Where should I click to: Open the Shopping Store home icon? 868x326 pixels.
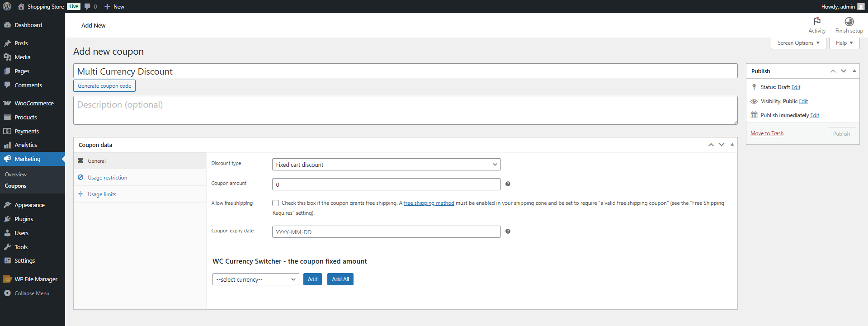21,6
